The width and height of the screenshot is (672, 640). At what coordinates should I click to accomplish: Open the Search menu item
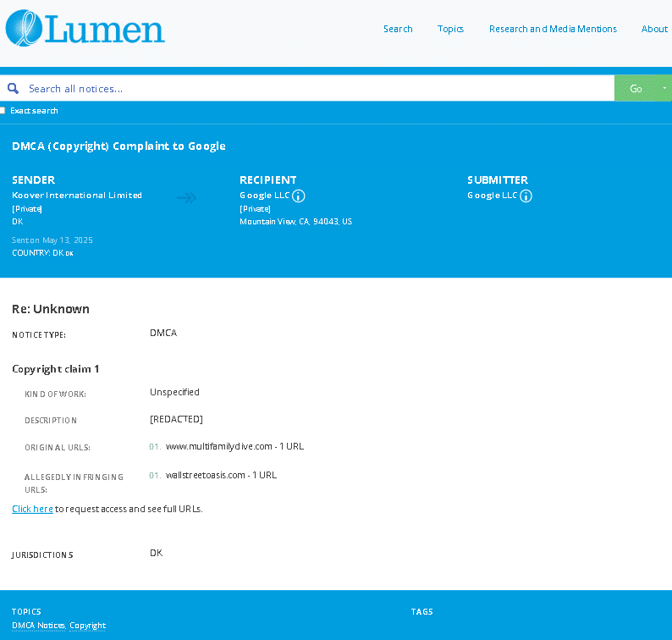point(398,29)
